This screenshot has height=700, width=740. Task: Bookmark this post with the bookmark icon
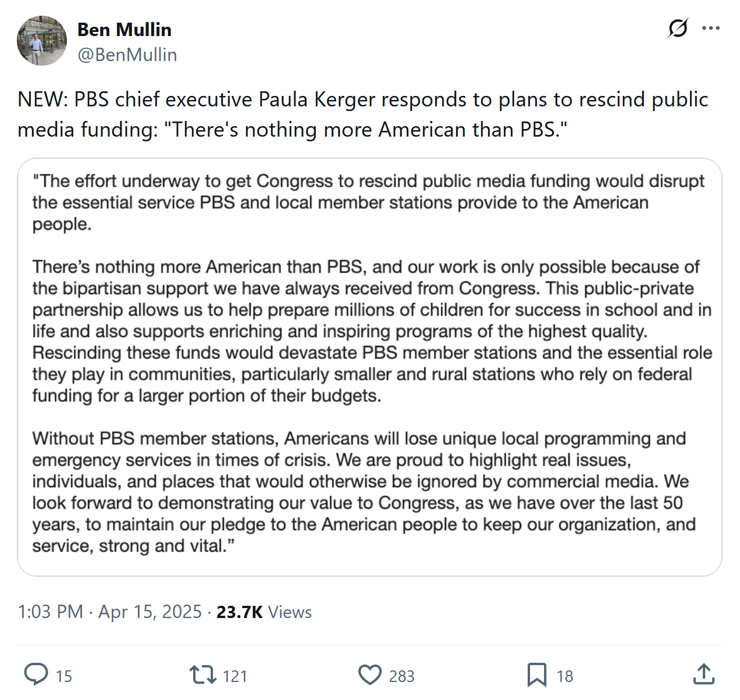[x=536, y=674]
